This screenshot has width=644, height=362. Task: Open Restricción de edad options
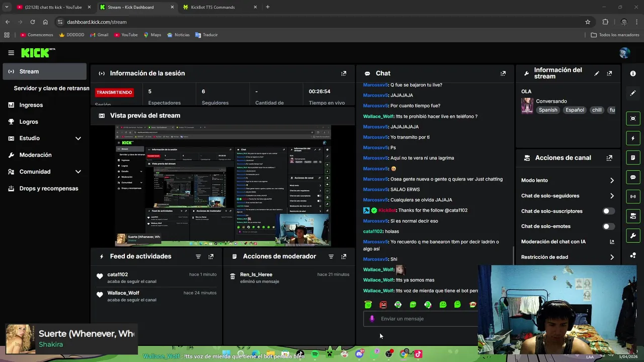point(568,257)
